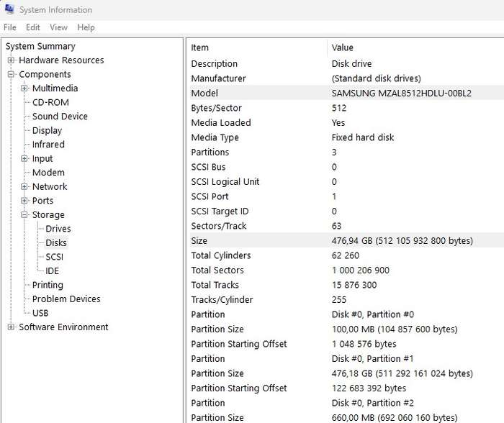The image size is (504, 423).
Task: Select the Total Cylinders row
Action: click(x=347, y=255)
